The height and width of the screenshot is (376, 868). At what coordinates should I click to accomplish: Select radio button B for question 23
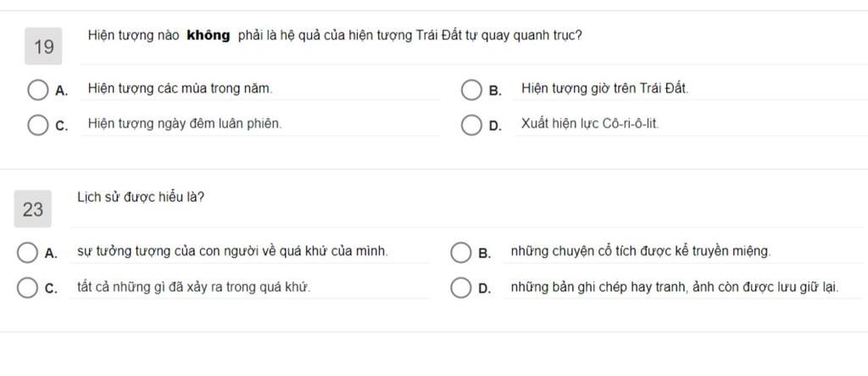click(x=460, y=252)
